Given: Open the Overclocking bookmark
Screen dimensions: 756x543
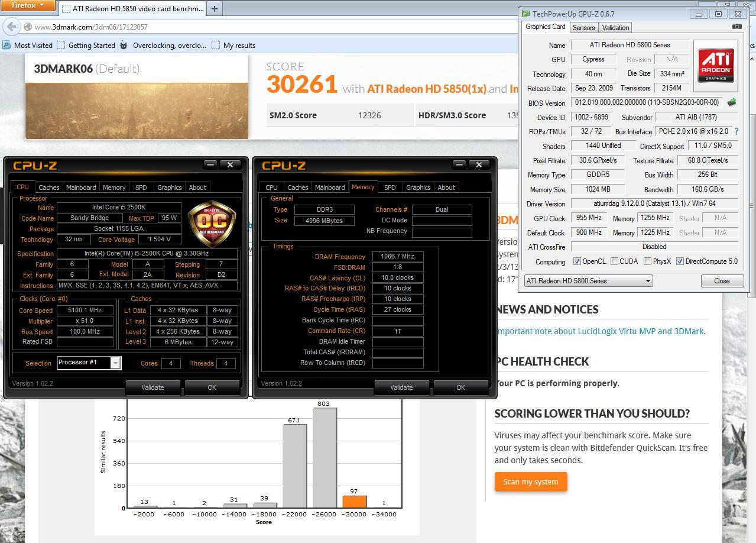Looking at the screenshot, I should pyautogui.click(x=164, y=45).
